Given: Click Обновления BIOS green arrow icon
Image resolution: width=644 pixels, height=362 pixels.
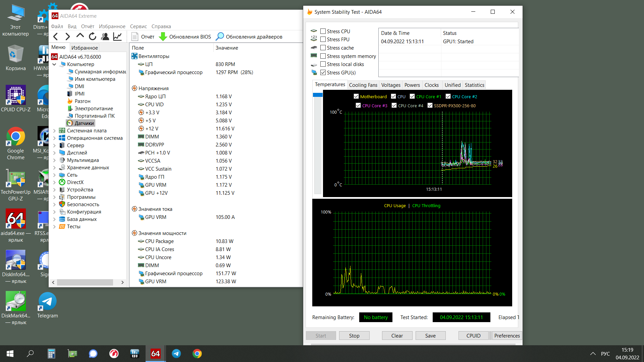Looking at the screenshot, I should tap(163, 37).
